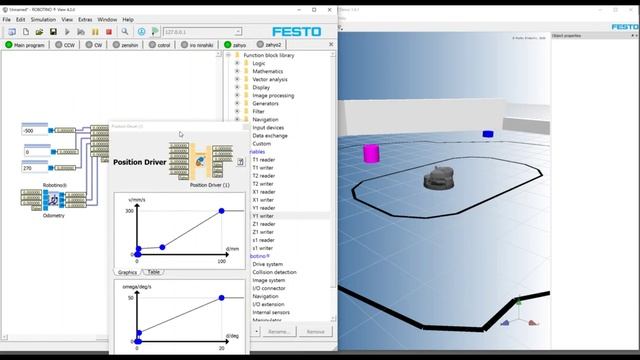640x360 pixels.
Task: Click the Rename button
Action: coord(279,331)
